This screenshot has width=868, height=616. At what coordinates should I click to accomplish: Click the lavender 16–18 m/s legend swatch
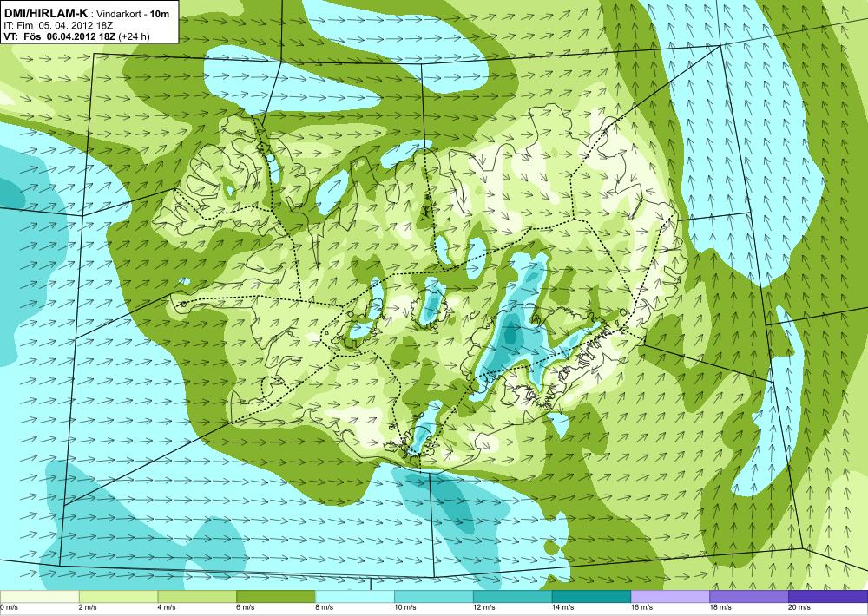point(670,597)
